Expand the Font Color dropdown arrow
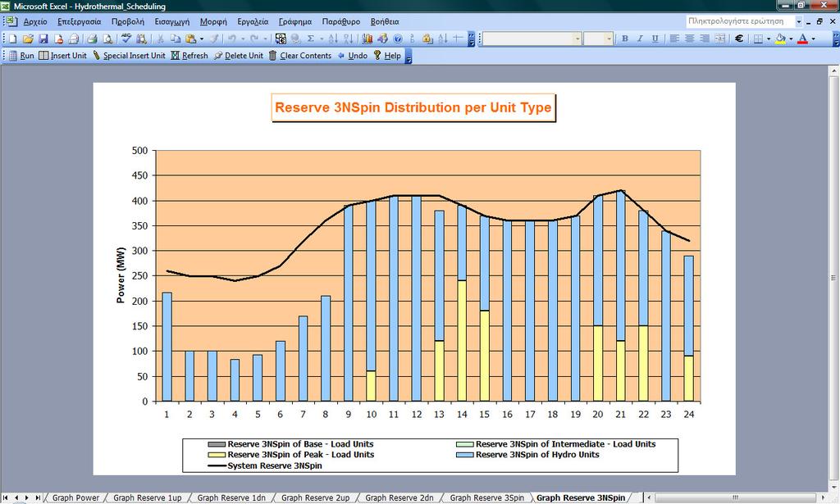 813,39
